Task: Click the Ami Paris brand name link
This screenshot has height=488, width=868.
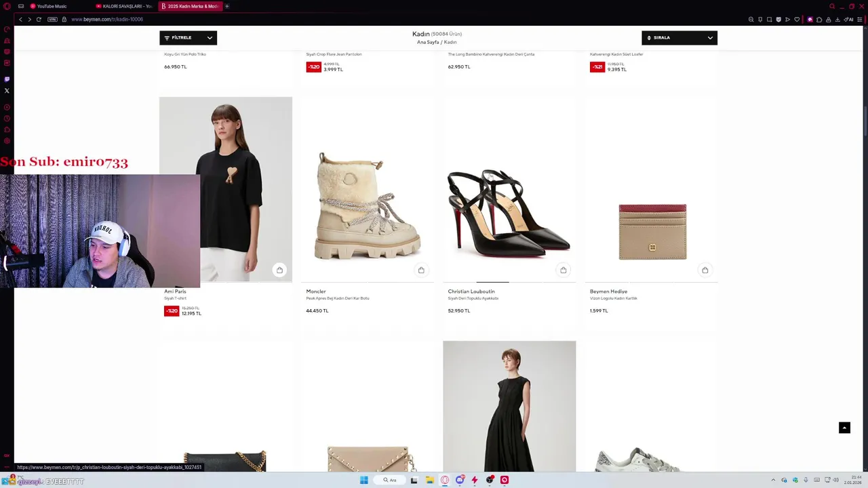Action: [x=175, y=291]
